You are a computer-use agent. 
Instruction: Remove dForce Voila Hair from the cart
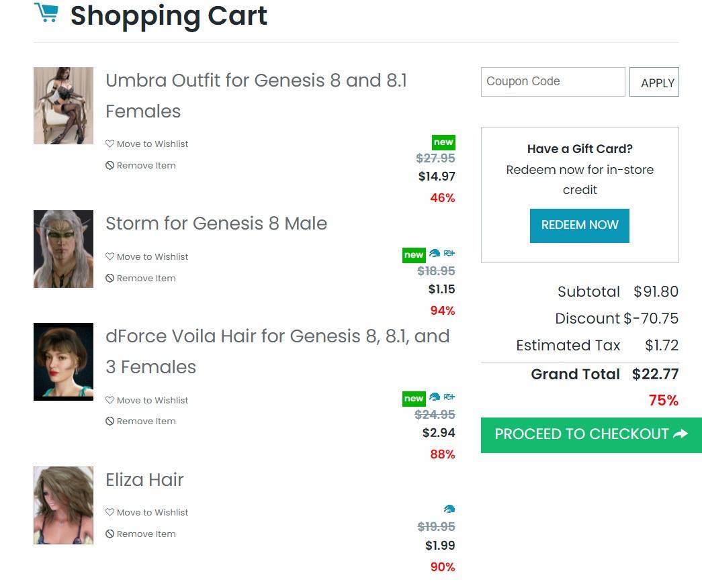point(140,421)
